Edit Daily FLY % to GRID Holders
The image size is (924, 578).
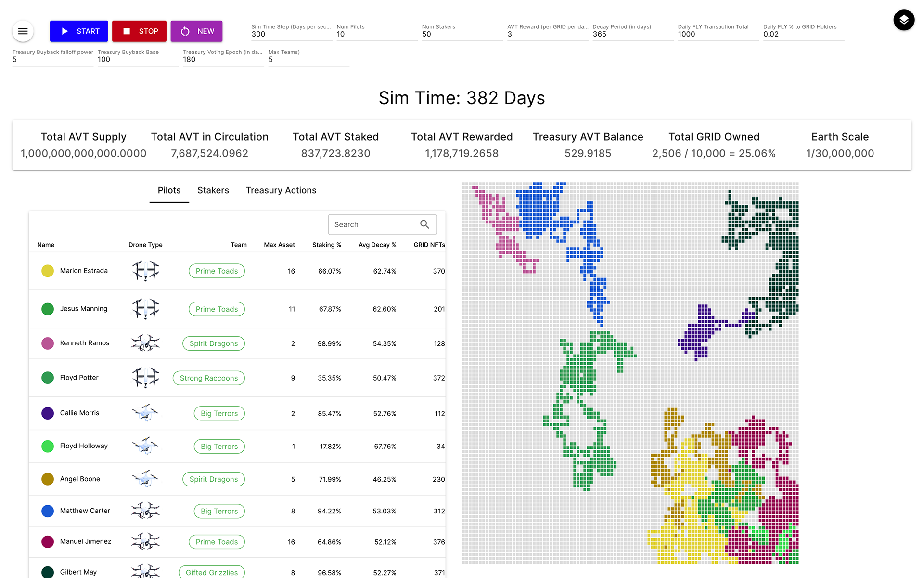[x=804, y=34]
